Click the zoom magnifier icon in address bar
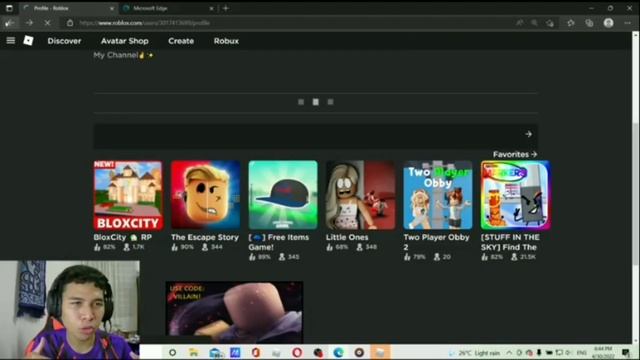 pos(534,23)
